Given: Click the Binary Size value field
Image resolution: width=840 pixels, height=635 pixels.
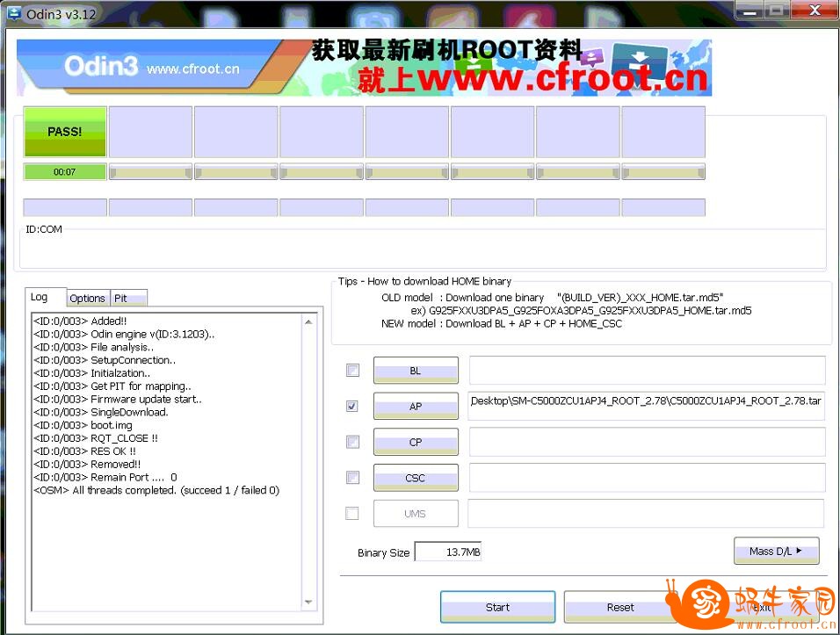Looking at the screenshot, I should pyautogui.click(x=448, y=552).
